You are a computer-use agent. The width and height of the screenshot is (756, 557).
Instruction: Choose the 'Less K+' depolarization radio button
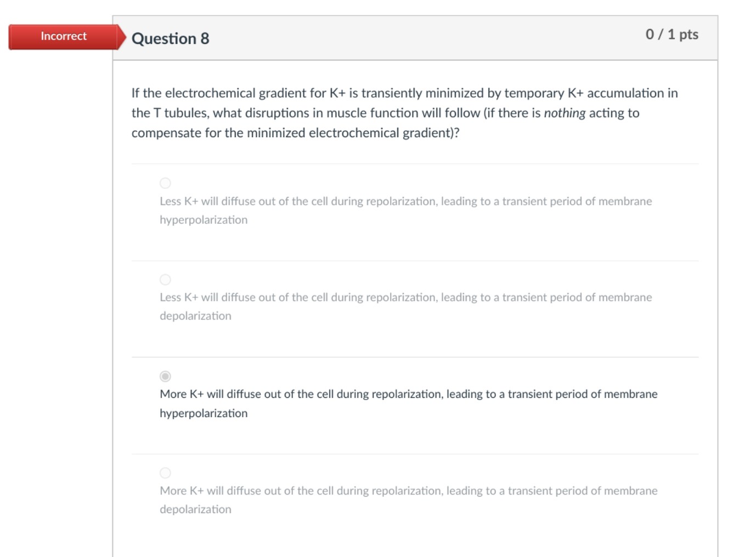point(165,279)
